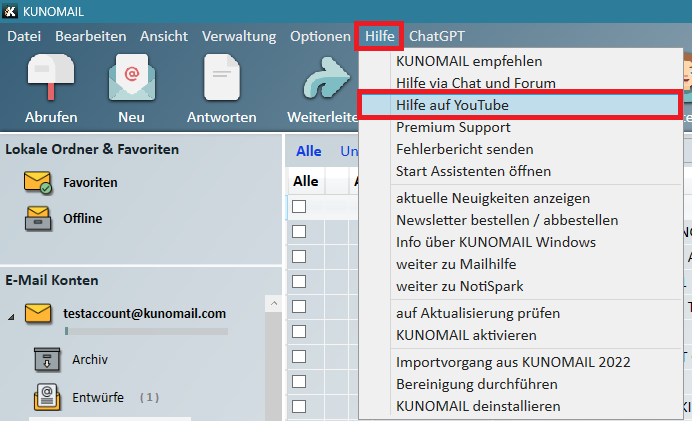Click the Favoriten label
Image resolution: width=692 pixels, height=421 pixels.
(90, 183)
